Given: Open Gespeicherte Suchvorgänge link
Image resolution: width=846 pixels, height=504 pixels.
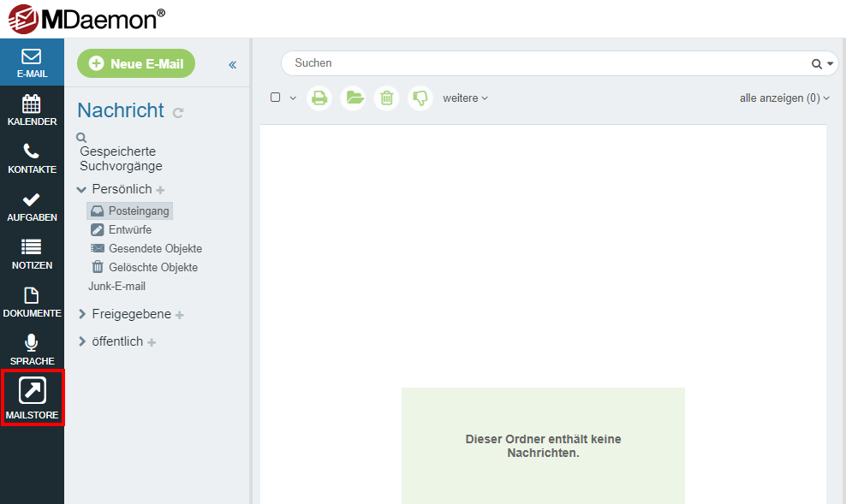Looking at the screenshot, I should click(121, 158).
